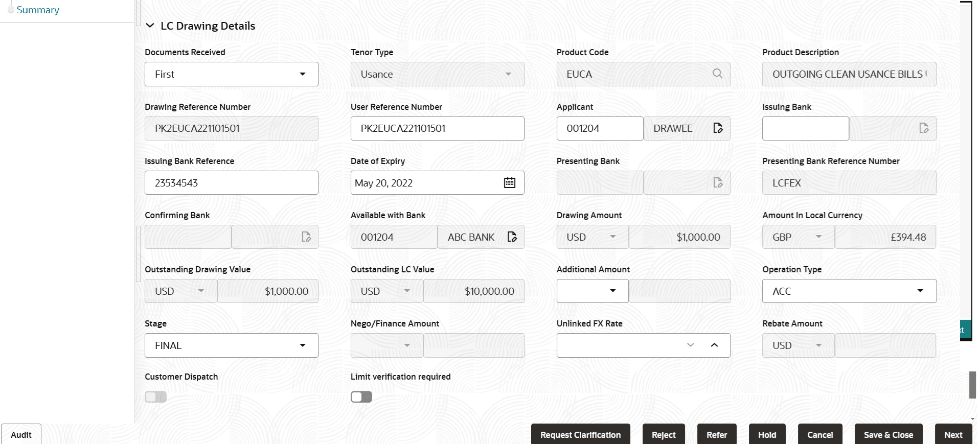The height and width of the screenshot is (444, 980).
Task: Toggle Limit verification required switch
Action: click(x=361, y=396)
